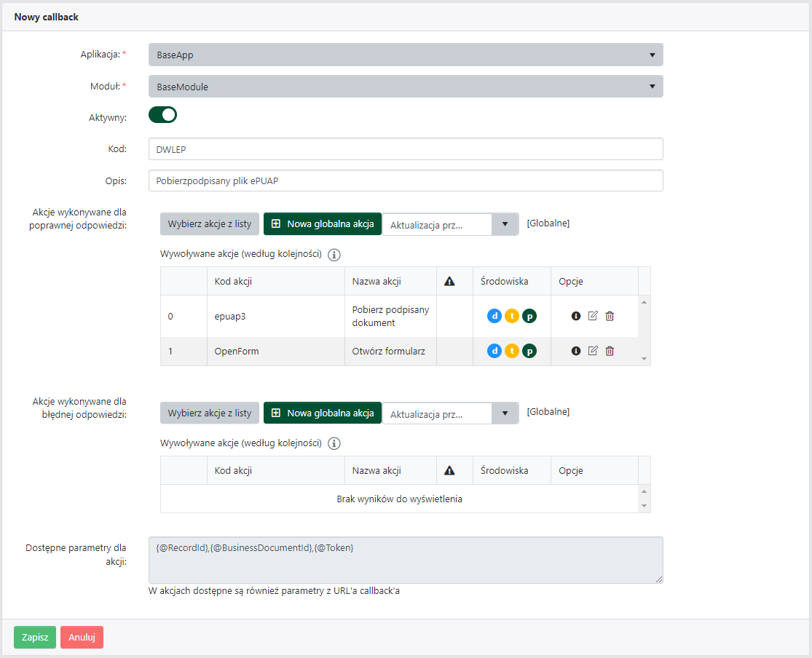Delete the OpenForm action row
This screenshot has width=812, height=658.
pos(610,351)
